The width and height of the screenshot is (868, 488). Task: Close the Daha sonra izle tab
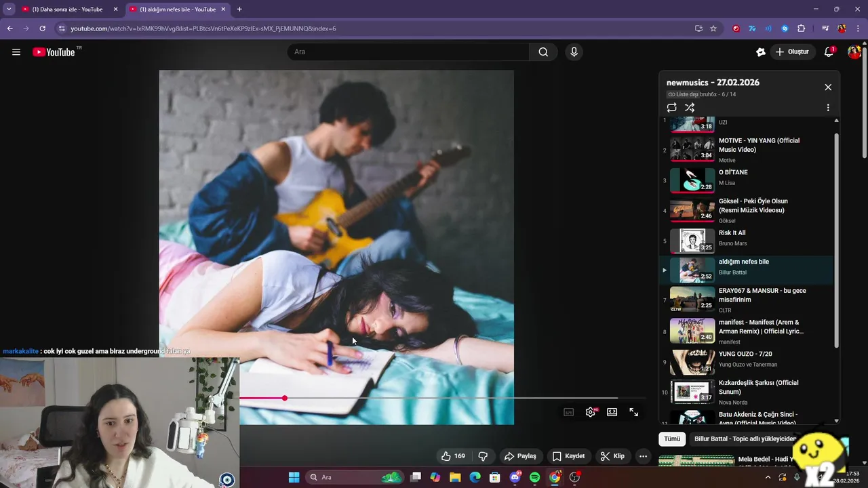pyautogui.click(x=115, y=9)
